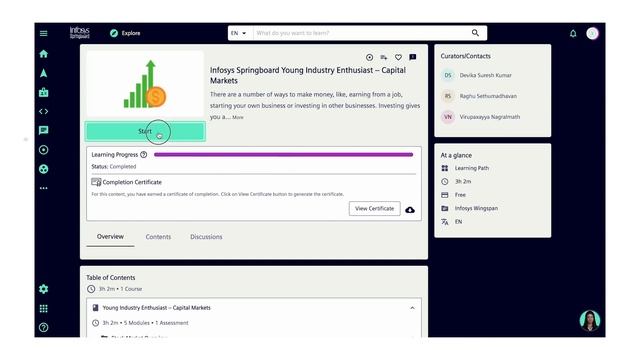Click the virtual assistant avatar at bottom right
The width and height of the screenshot is (640, 360).
(x=590, y=320)
